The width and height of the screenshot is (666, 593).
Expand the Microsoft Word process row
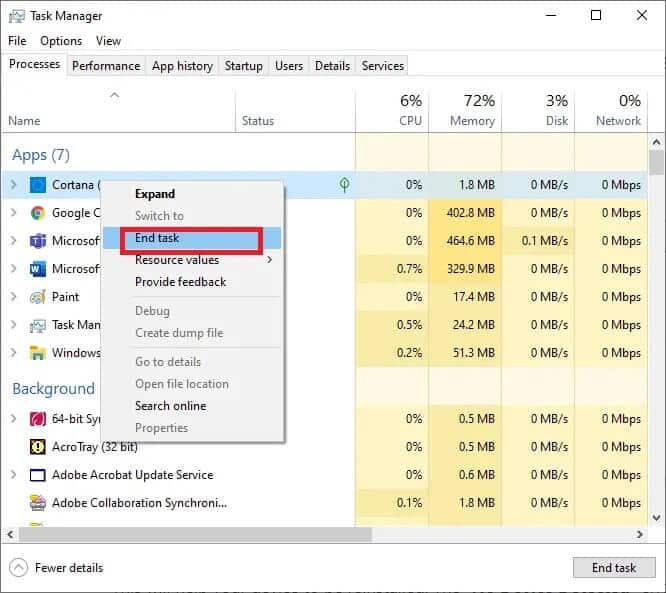click(x=14, y=269)
